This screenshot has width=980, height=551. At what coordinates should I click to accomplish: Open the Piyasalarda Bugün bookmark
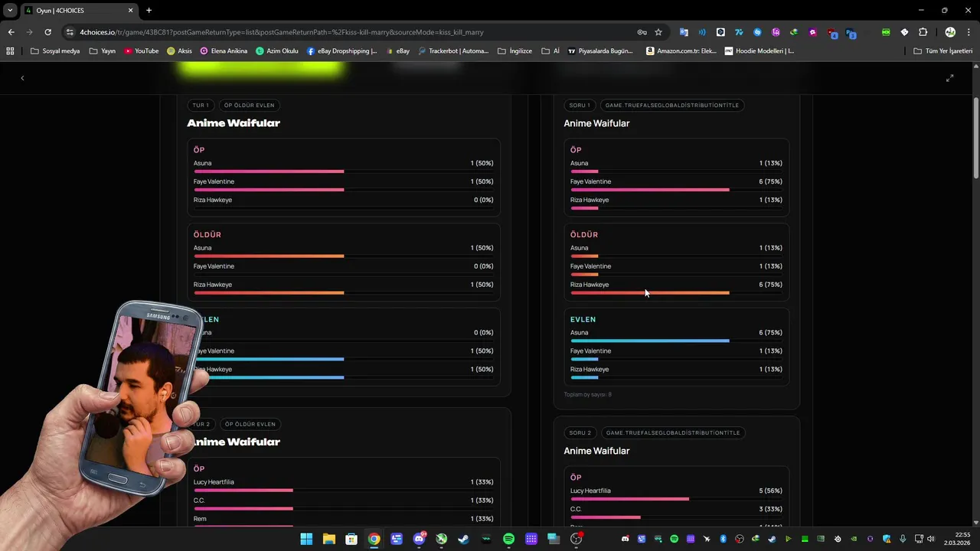pyautogui.click(x=600, y=51)
